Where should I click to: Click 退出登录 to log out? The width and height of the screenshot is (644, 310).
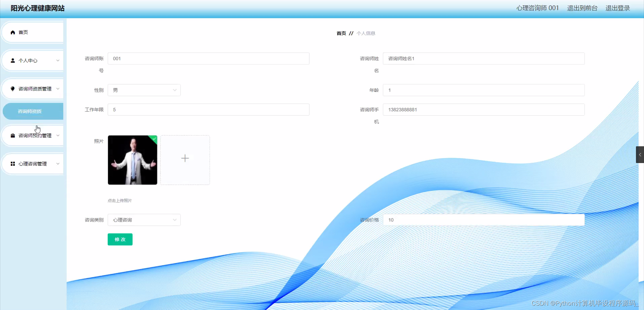[618, 8]
